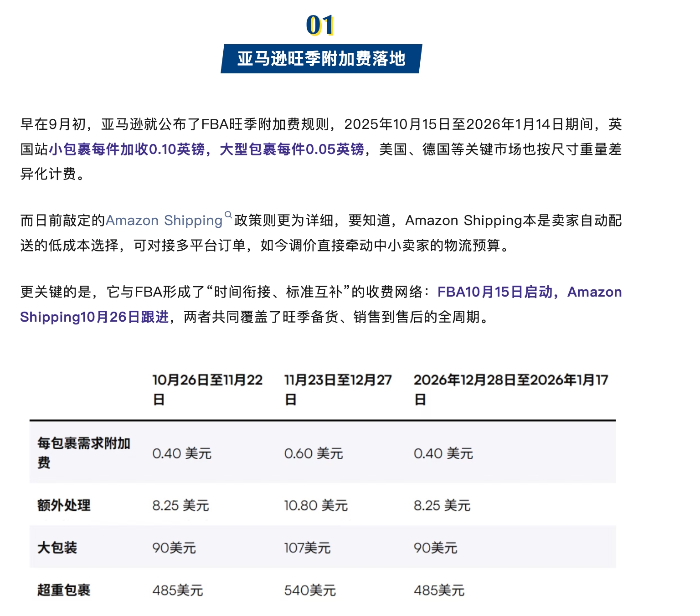Screen dimensions: 700x616
Task: Click column header 11月23日至12月27日
Action: (x=338, y=389)
